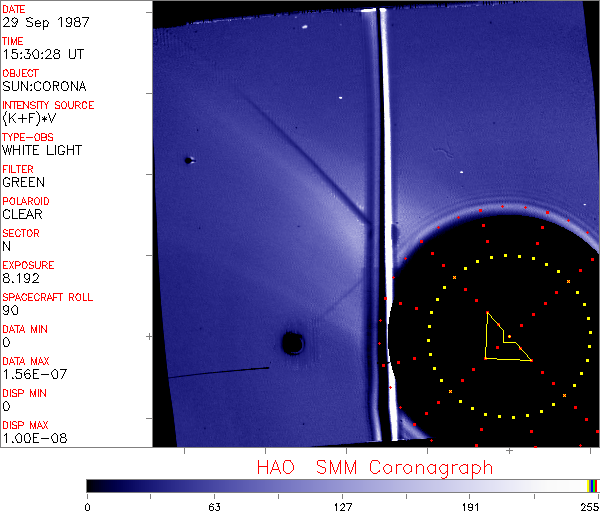Viewport: 600px width, 512px height.
Task: Select the time value 15:30:28 UT
Action: [42, 54]
